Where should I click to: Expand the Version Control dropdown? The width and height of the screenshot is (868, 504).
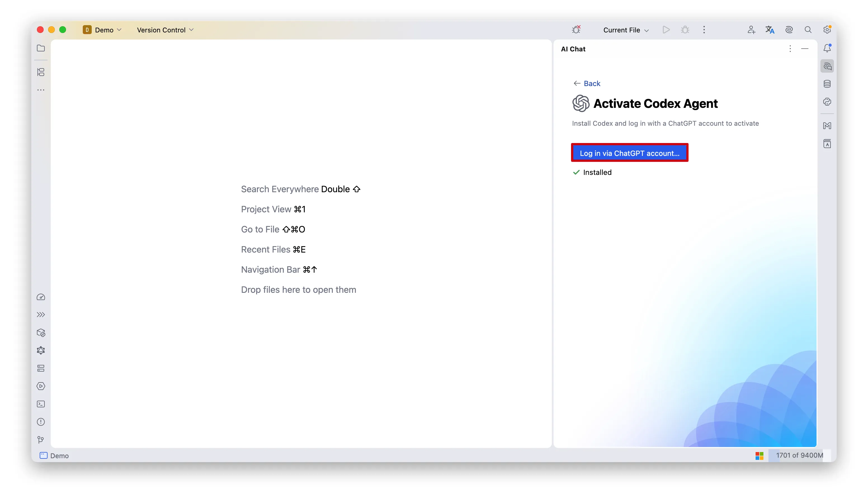click(165, 30)
